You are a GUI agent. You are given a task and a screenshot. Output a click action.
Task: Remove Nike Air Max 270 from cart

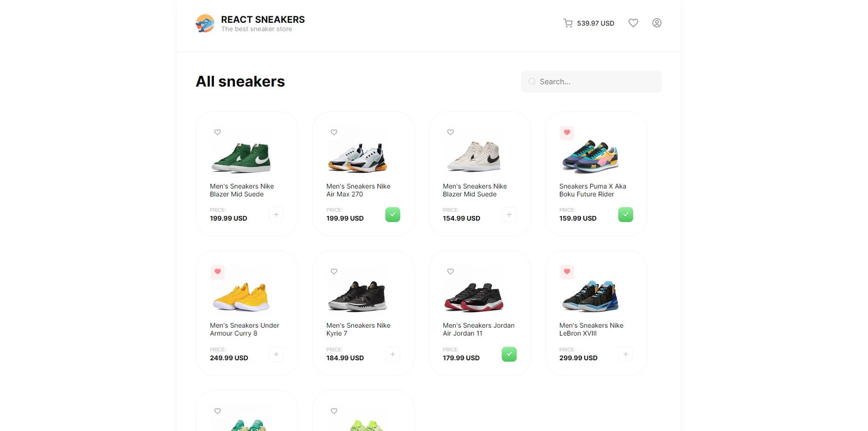coord(393,215)
